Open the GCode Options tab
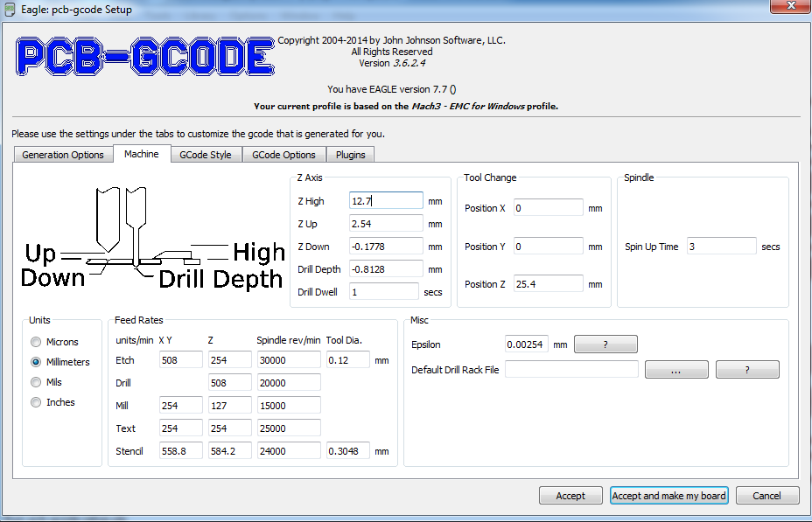812x522 pixels. [x=283, y=155]
